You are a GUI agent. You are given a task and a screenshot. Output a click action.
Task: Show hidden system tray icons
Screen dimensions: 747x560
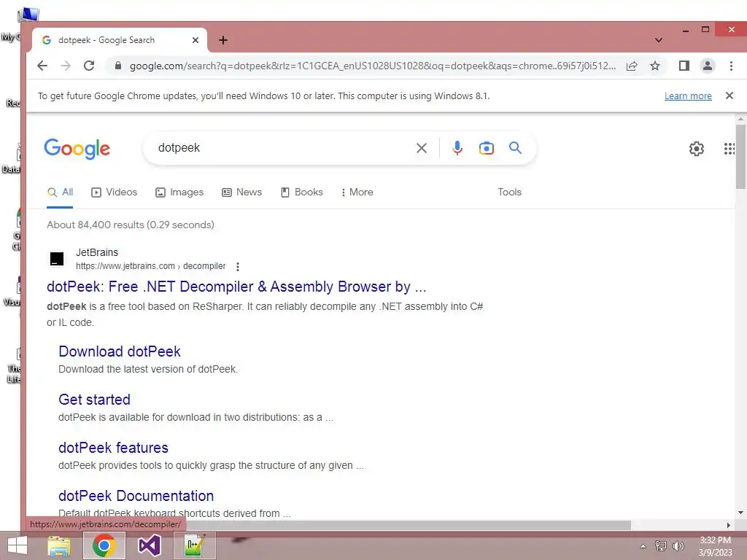[x=643, y=546]
